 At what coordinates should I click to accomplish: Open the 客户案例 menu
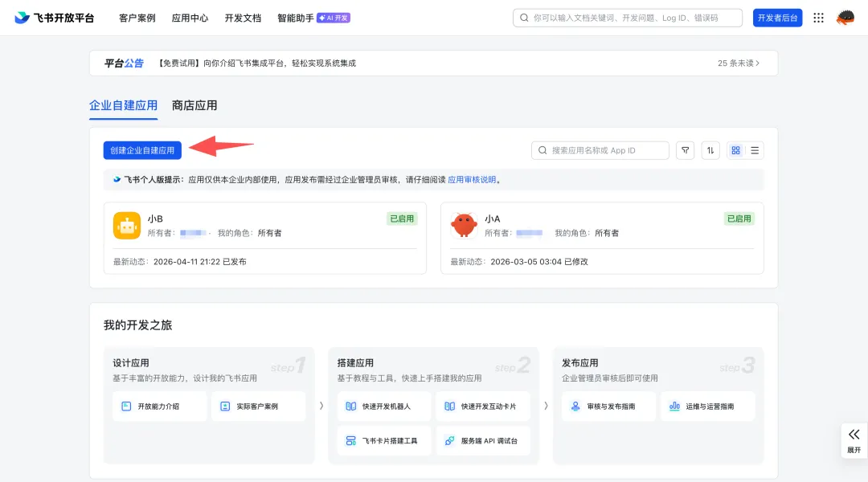pos(137,18)
